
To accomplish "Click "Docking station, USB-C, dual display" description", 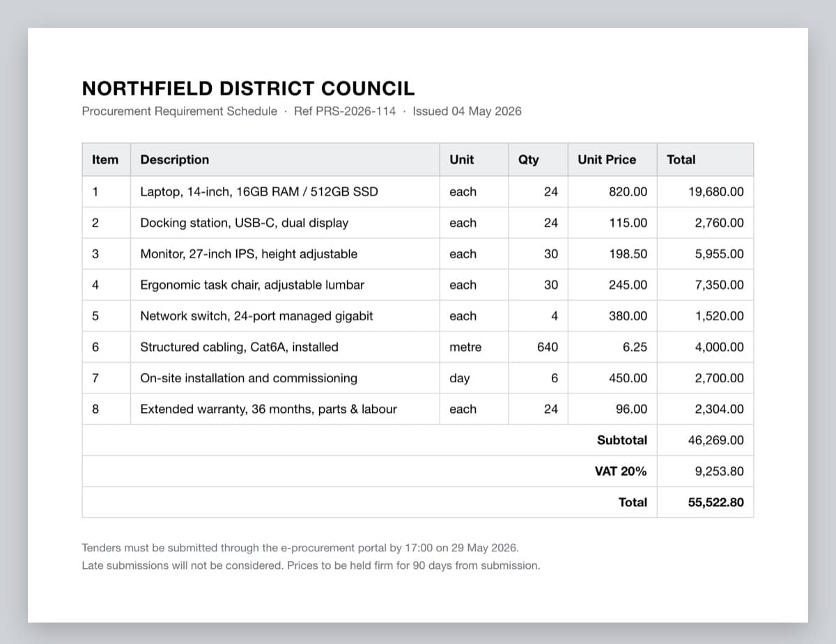I will (245, 223).
